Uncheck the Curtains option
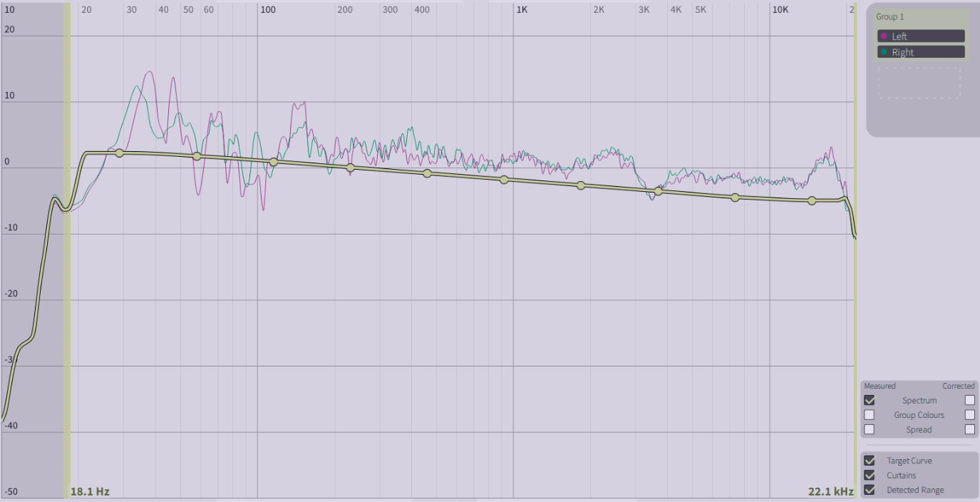 (870, 475)
